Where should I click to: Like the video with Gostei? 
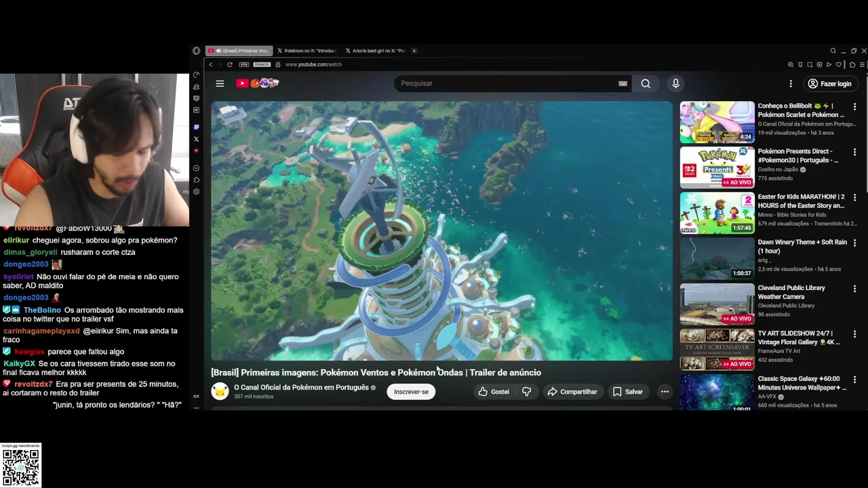(x=493, y=392)
